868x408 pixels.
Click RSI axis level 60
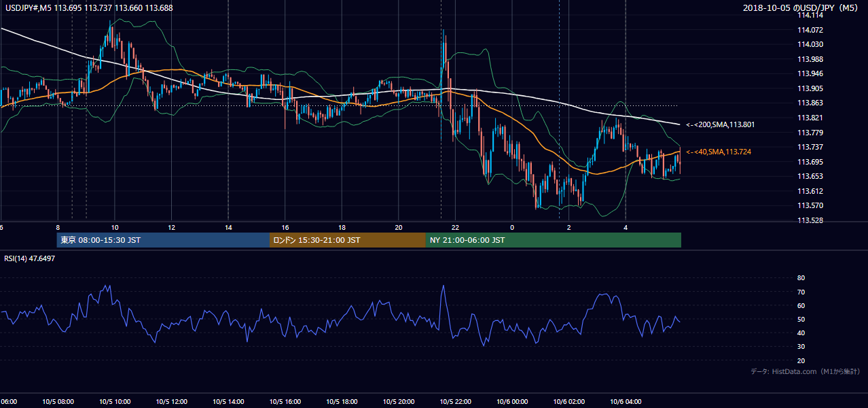801,305
